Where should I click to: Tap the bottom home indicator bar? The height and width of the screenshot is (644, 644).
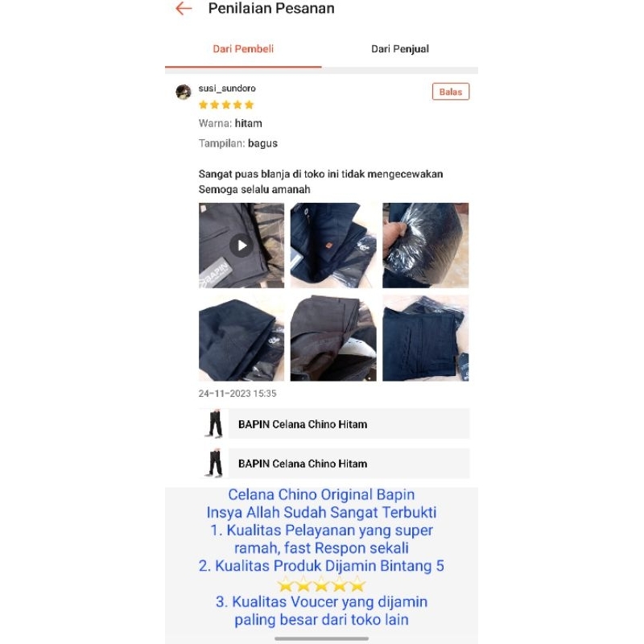point(321,638)
